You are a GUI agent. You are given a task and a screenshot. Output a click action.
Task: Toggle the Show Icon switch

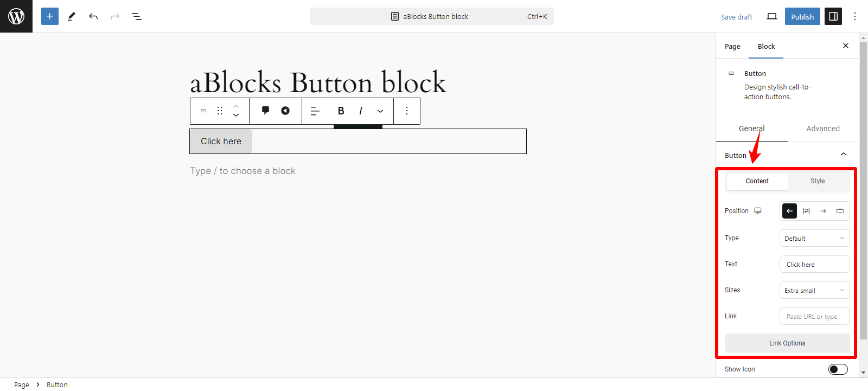[x=838, y=369]
